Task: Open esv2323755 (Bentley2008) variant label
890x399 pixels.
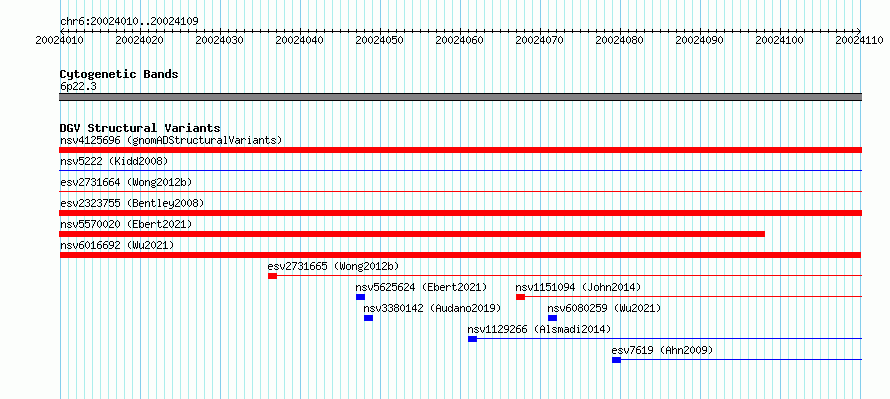Action: (x=132, y=203)
